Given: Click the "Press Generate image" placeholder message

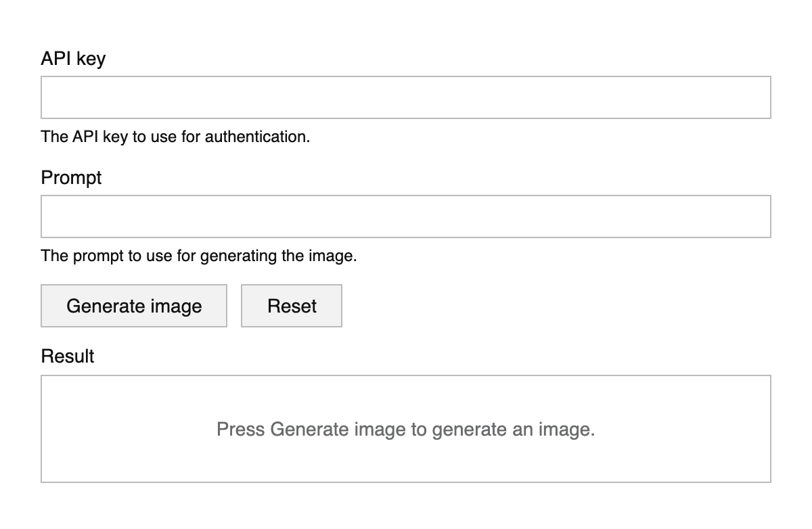Looking at the screenshot, I should point(406,430).
